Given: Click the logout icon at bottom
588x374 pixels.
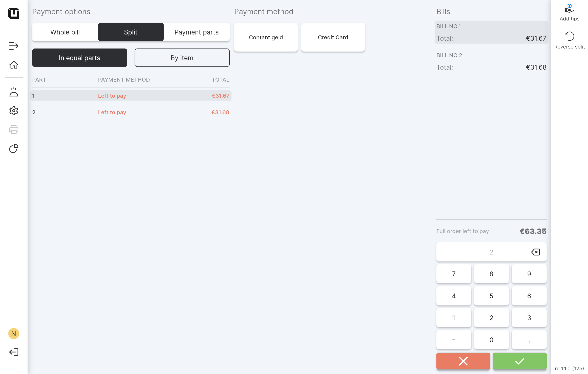Looking at the screenshot, I should (14, 352).
